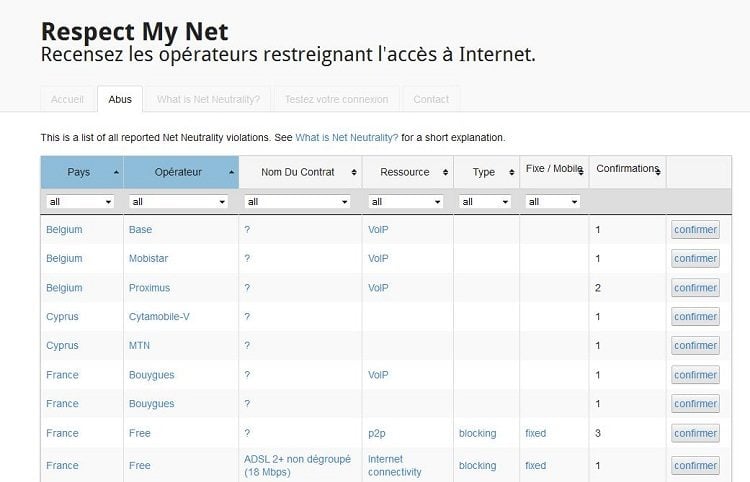
Task: Open the Pays filter dropdown
Action: click(80, 202)
